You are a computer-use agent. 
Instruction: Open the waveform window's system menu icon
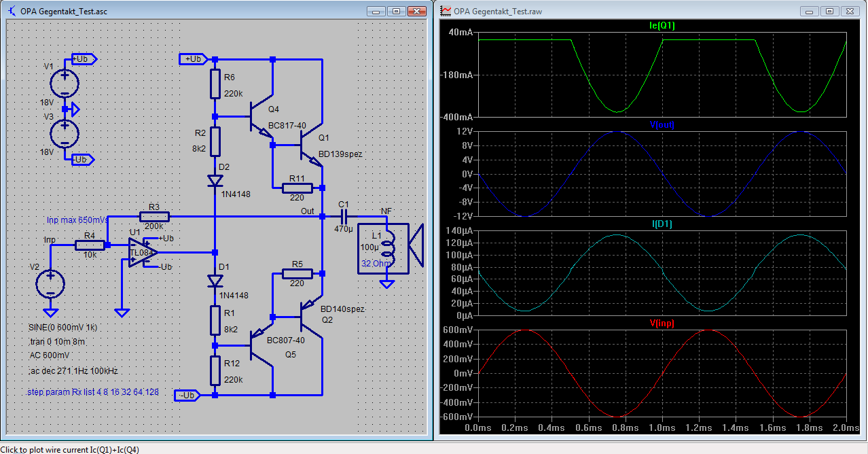tap(446, 11)
